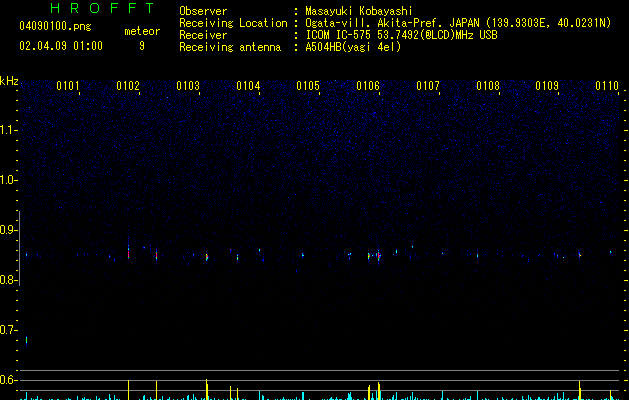The width and height of the screenshot is (629, 400).
Task: Click the 1.0 kHz axis label
Action: [x=8, y=180]
